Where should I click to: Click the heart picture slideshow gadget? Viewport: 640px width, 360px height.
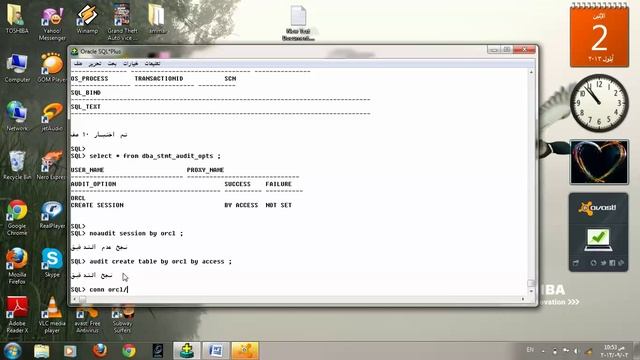[x=599, y=162]
